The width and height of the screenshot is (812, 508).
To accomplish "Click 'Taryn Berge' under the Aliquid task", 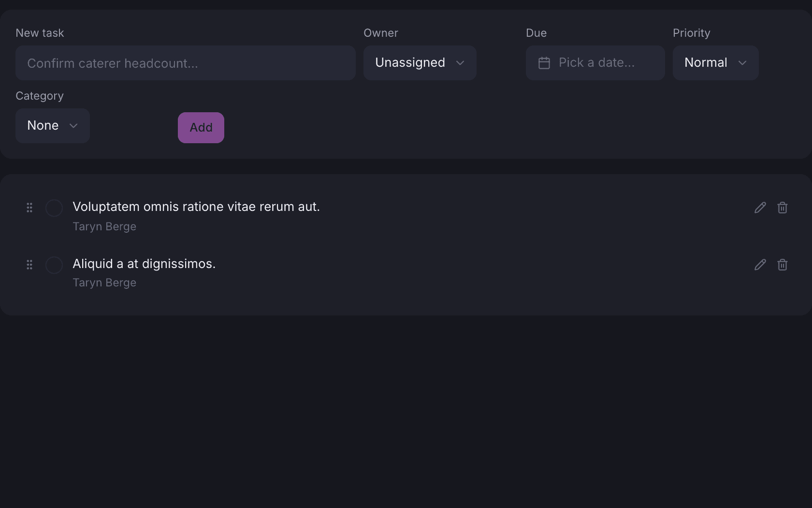I will tap(104, 283).
